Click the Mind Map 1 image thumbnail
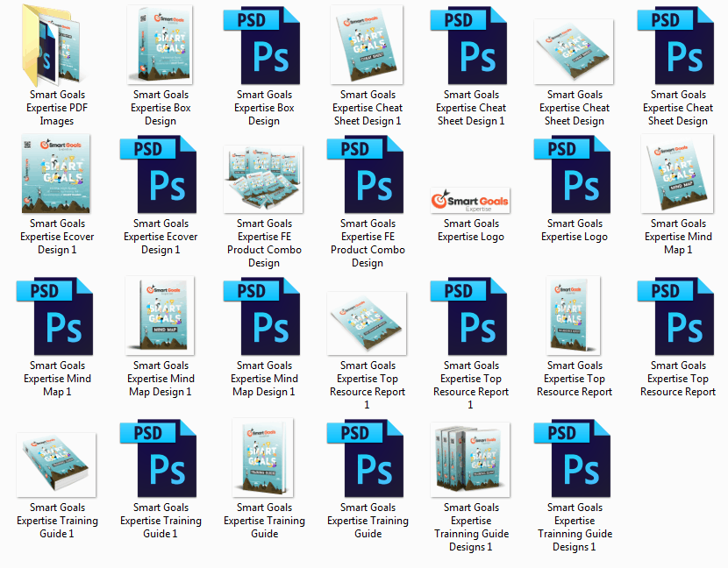 [x=678, y=174]
